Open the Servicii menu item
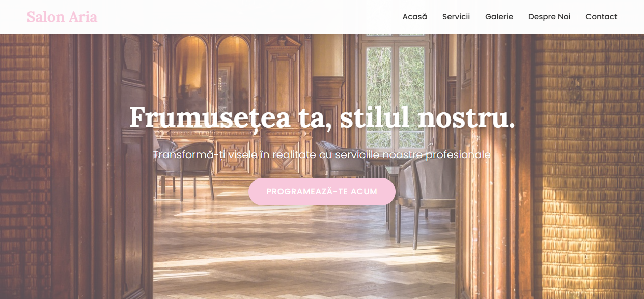The image size is (644, 299). (456, 17)
